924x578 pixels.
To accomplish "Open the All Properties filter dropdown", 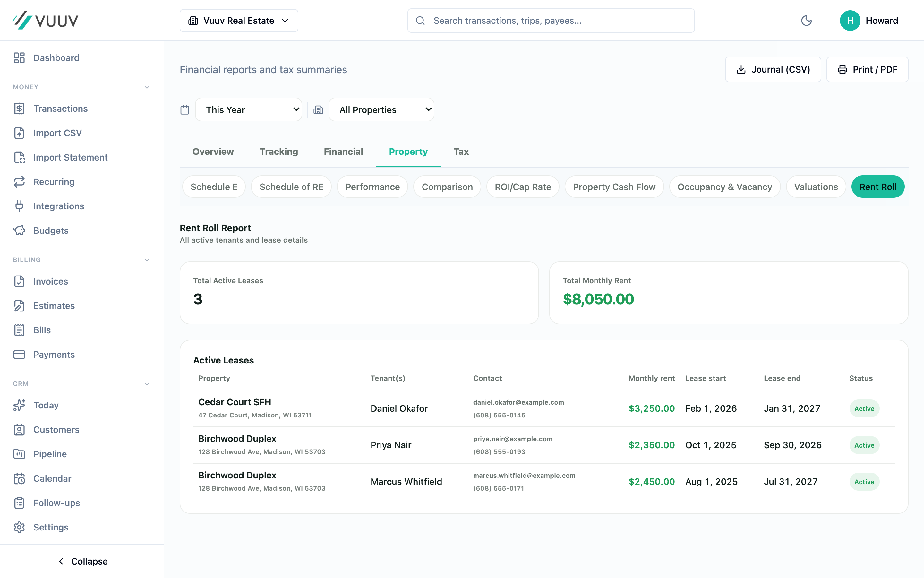I will [x=381, y=110].
